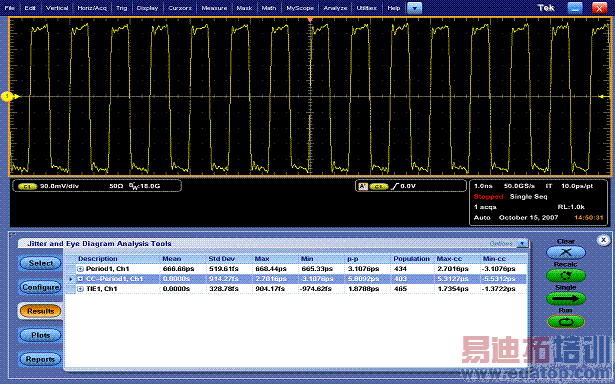Expand the TIE1, Ch1 row

[x=80, y=289]
